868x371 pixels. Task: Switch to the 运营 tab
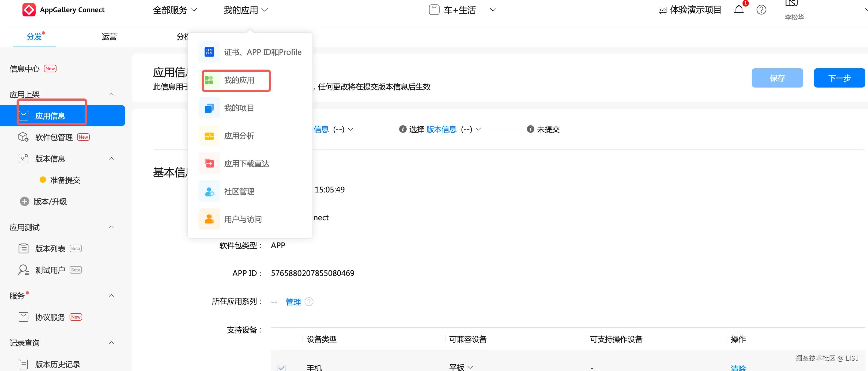(109, 37)
